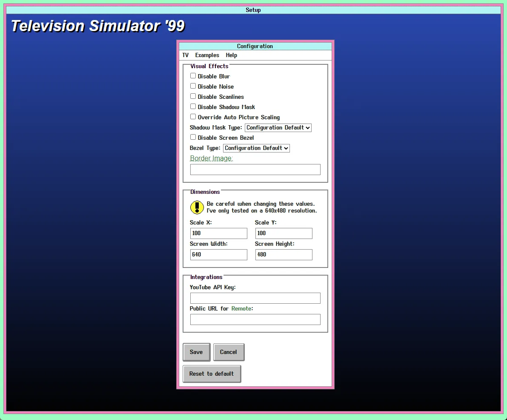This screenshot has width=507, height=420.
Task: Click the Bezel Type label
Action: coord(205,148)
